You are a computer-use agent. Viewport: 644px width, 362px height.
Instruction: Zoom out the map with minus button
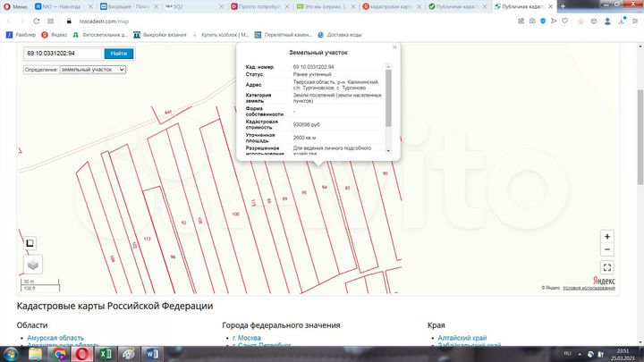point(607,249)
